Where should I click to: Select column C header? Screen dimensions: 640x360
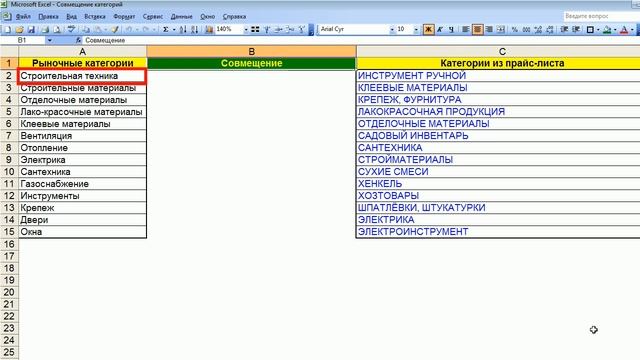click(498, 52)
